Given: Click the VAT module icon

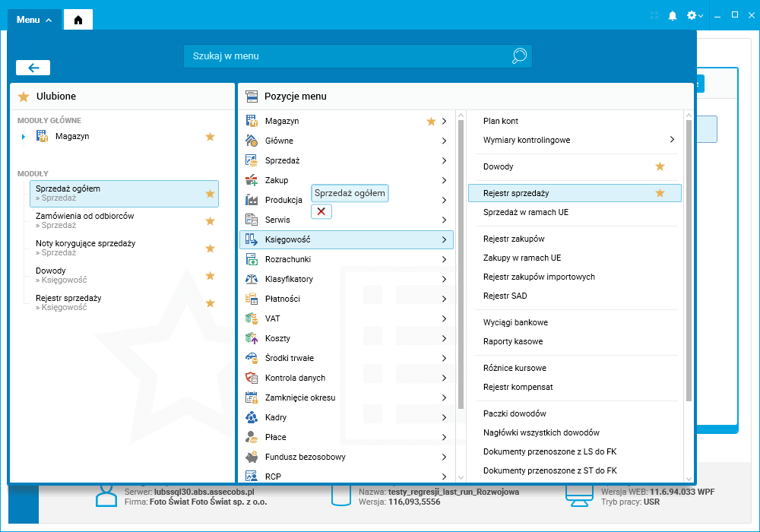Looking at the screenshot, I should (252, 318).
